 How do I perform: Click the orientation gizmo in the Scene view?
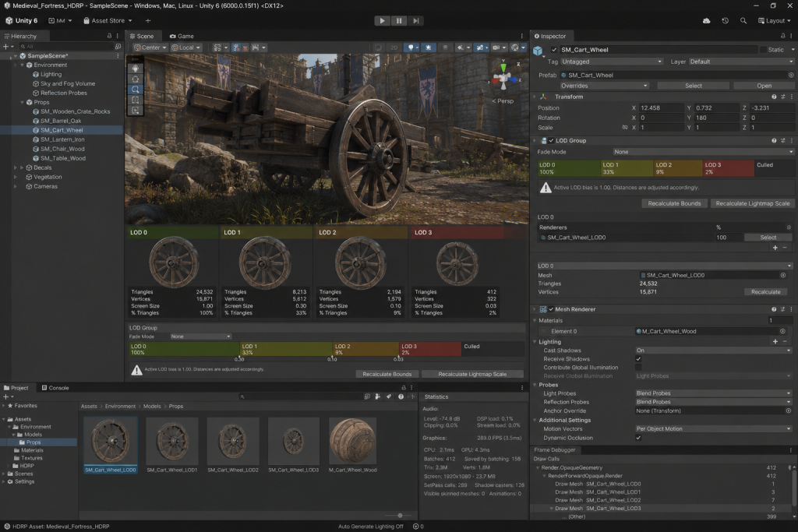pos(504,78)
